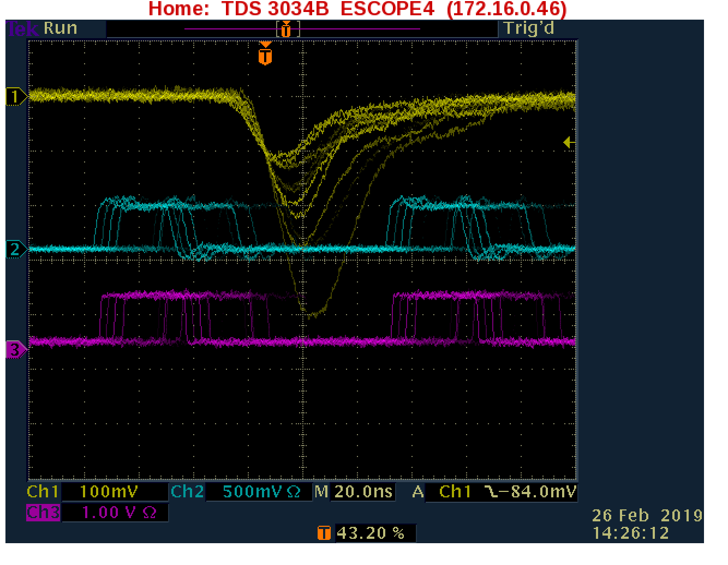Click the M 20.0ns timebase readout

[x=354, y=492]
